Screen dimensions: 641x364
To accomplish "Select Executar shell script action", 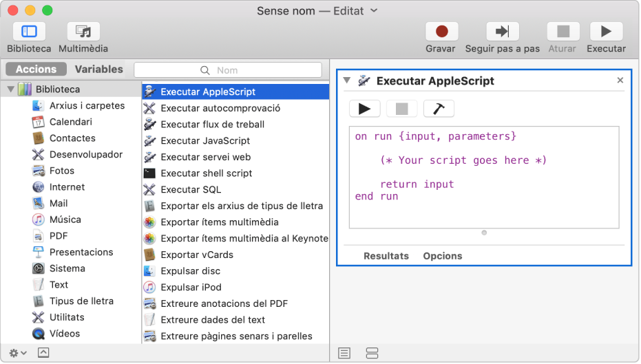I will (206, 173).
